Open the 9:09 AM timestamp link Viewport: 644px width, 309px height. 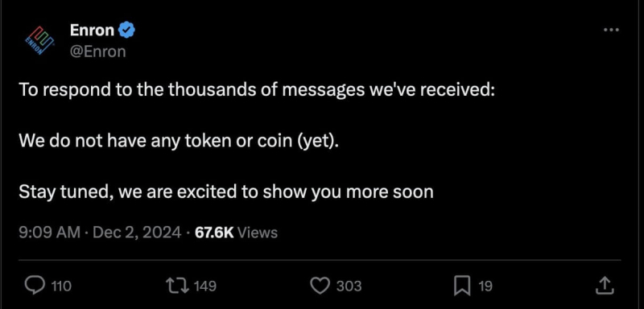coord(49,233)
